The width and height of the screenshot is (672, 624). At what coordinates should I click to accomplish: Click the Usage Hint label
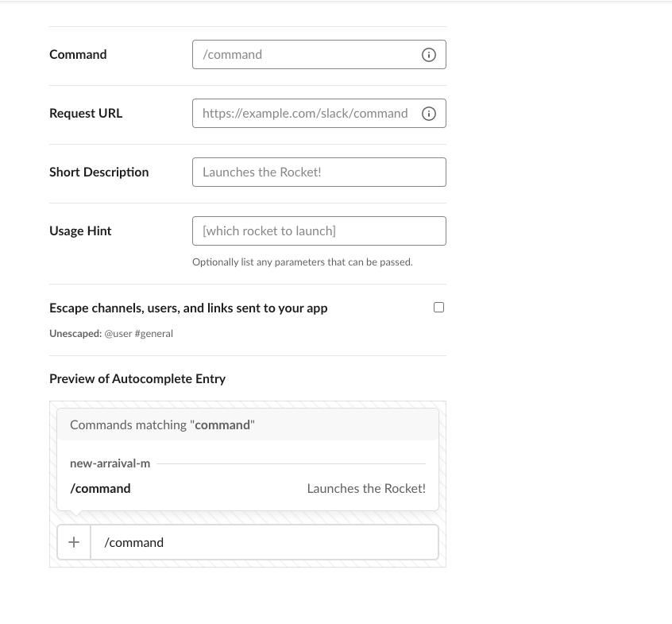click(x=80, y=231)
